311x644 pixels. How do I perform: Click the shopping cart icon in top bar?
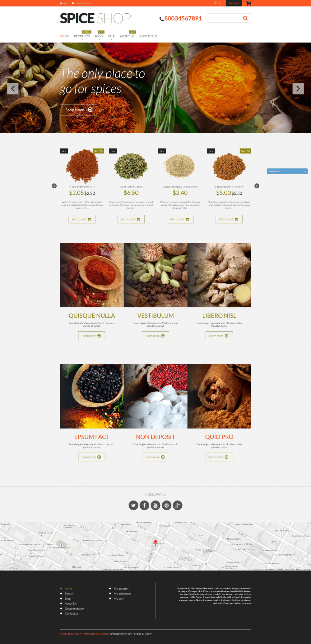point(248,3)
